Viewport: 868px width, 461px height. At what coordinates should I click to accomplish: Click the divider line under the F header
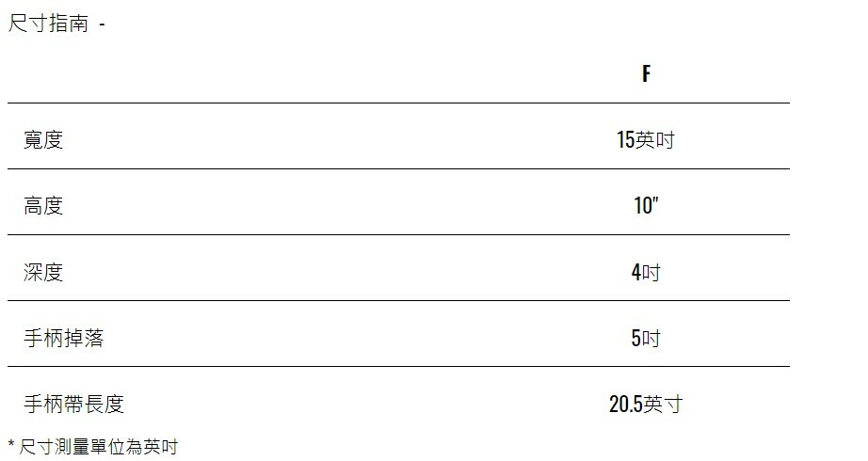click(398, 103)
